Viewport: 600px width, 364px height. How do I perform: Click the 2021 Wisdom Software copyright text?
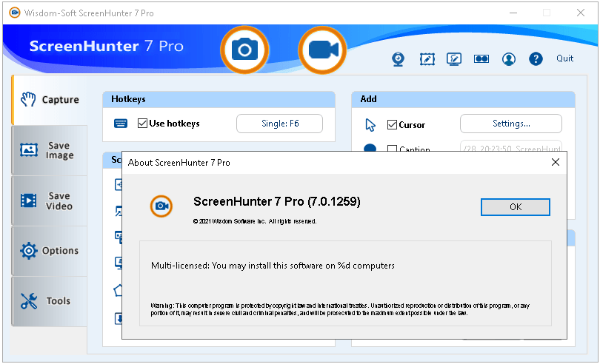tap(255, 221)
